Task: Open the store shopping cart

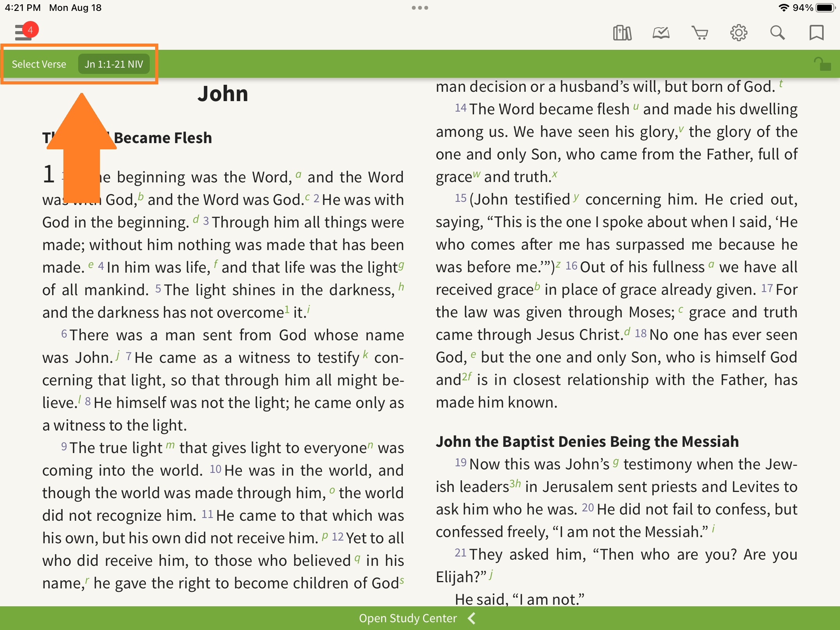Action: pyautogui.click(x=700, y=33)
